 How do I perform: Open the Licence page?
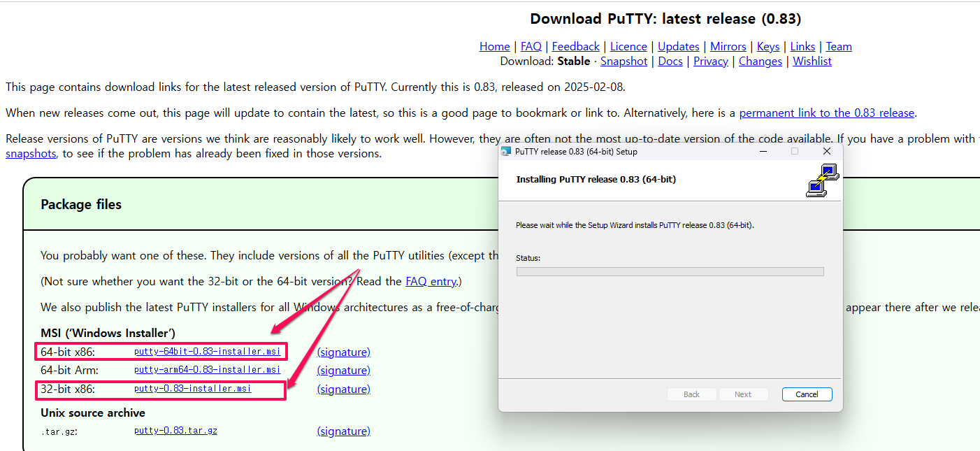pos(628,46)
